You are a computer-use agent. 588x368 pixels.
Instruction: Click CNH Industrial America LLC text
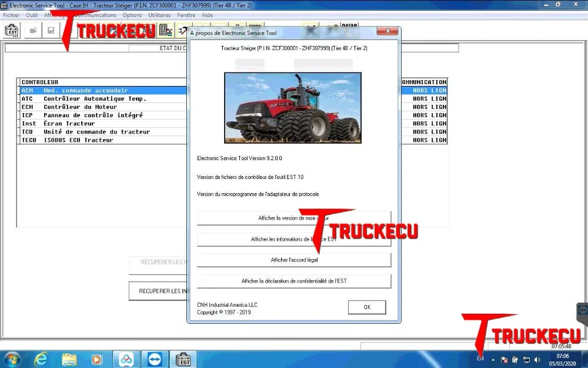click(227, 305)
